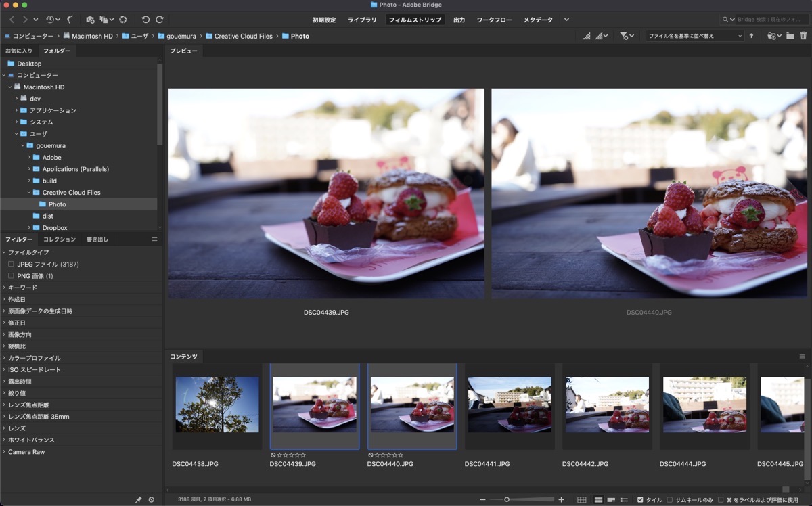Switch to 出力 workspace
812x506 pixels.
click(x=459, y=20)
